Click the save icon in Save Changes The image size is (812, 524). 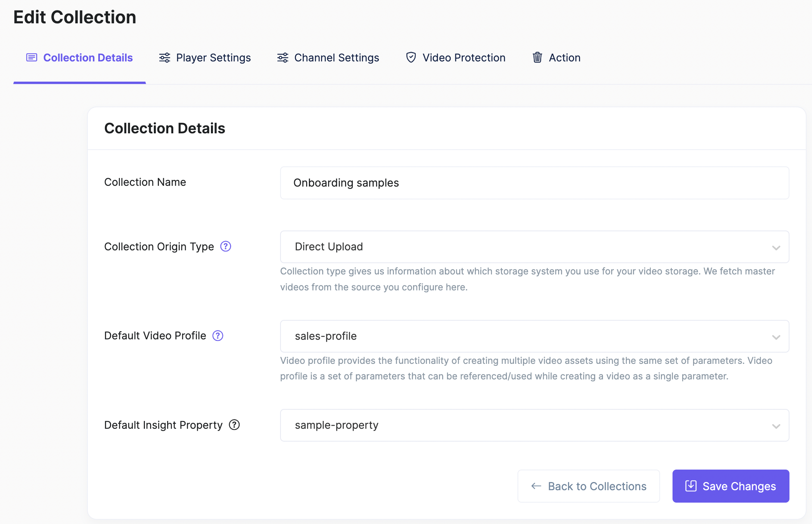(691, 486)
